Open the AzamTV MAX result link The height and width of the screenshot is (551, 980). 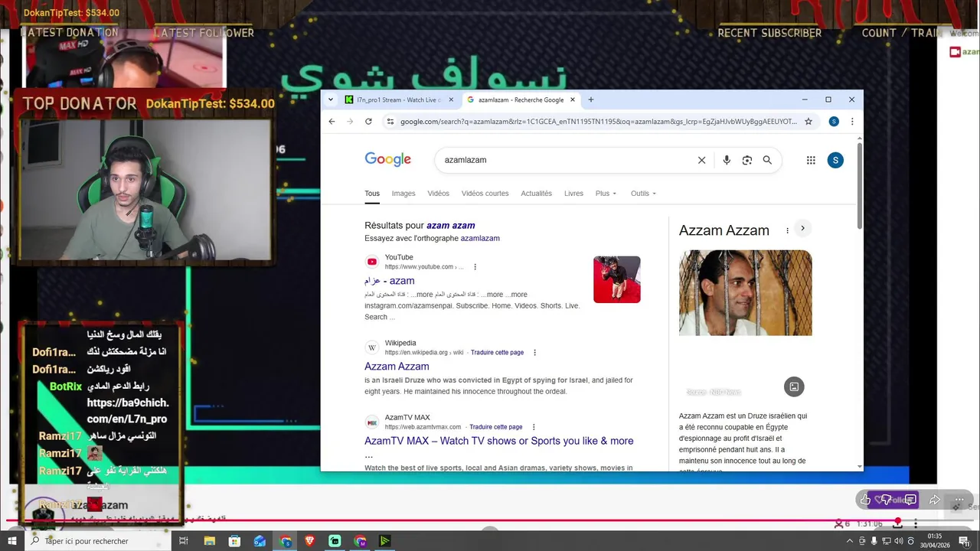pyautogui.click(x=498, y=441)
